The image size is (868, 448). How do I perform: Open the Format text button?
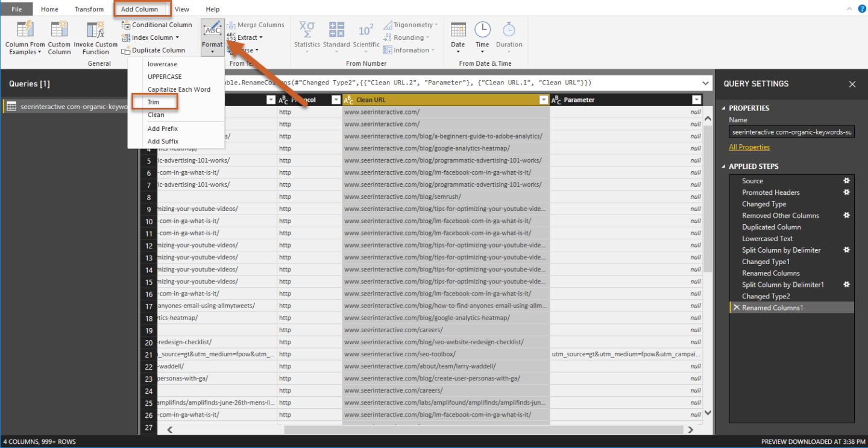pos(212,35)
